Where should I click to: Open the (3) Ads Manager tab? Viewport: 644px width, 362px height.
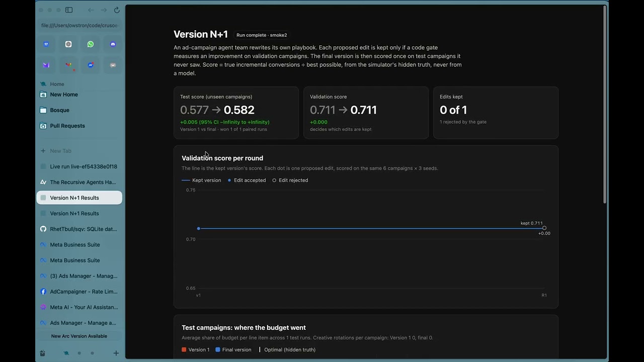[79, 276]
